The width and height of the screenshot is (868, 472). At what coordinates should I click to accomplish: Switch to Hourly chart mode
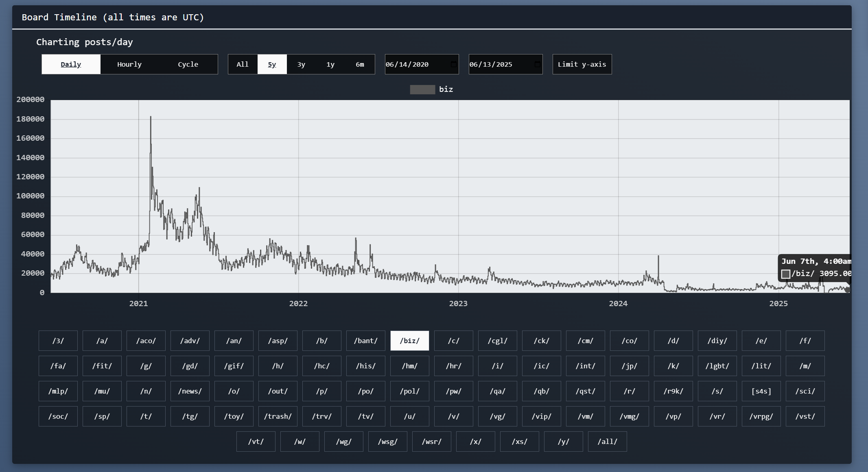pos(129,64)
